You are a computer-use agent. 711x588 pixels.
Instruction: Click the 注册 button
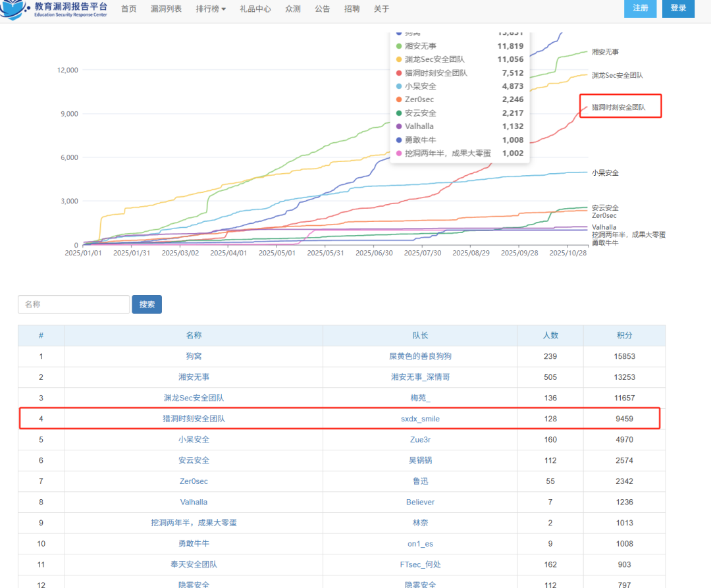(x=641, y=8)
